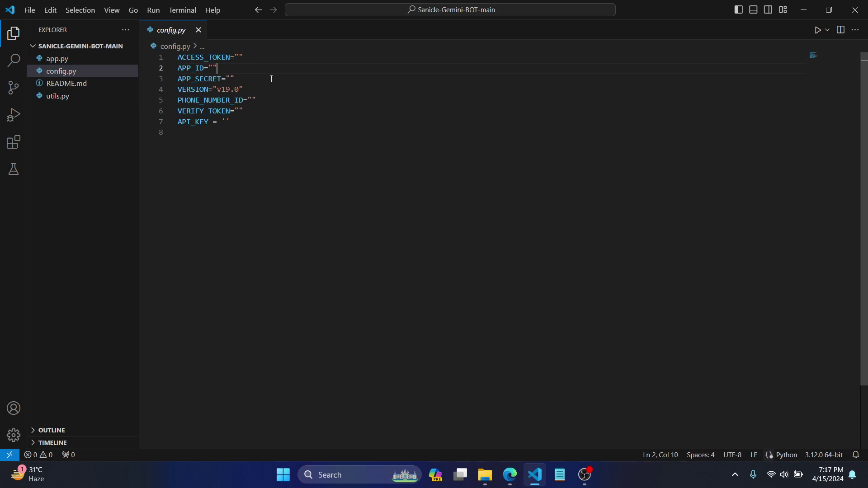Image resolution: width=868 pixels, height=488 pixels.
Task: Open the Source Control view
Action: pyautogui.click(x=14, y=88)
